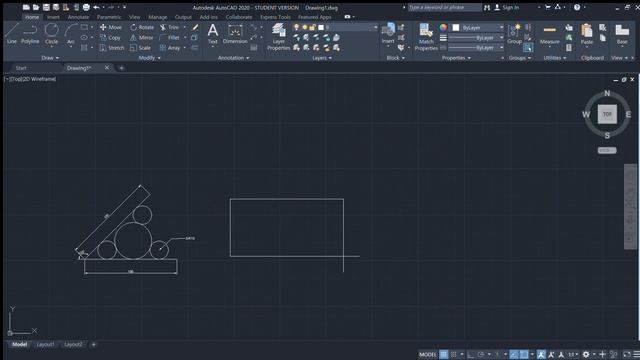Click the Move tool
Screen dimensions: 640x360
point(111,27)
